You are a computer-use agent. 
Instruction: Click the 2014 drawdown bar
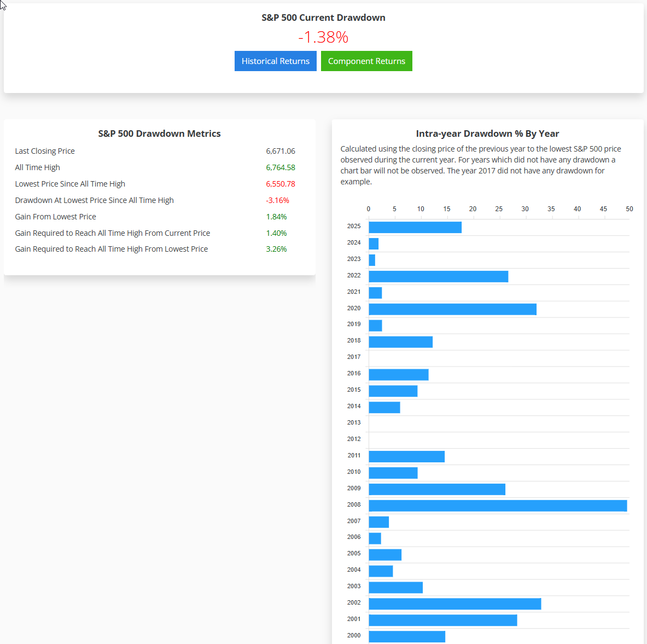(384, 408)
